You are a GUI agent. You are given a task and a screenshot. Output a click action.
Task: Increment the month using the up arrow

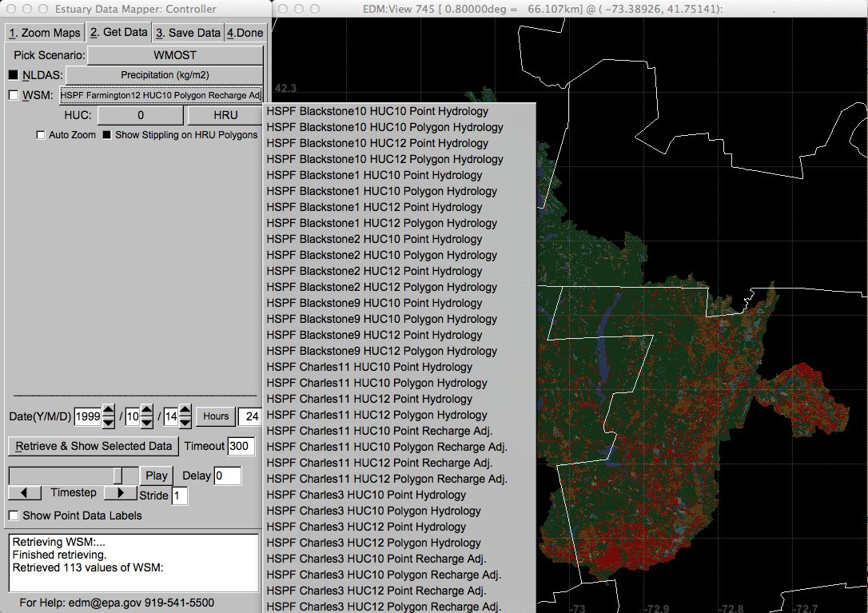pyautogui.click(x=147, y=410)
